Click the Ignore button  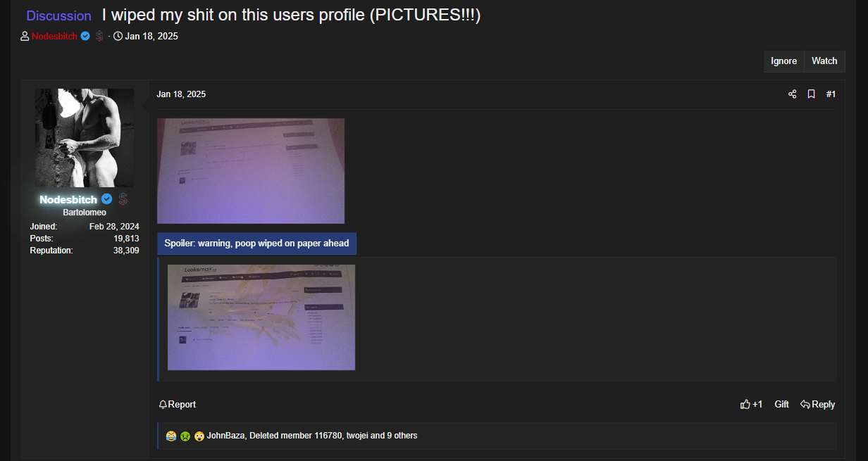click(783, 61)
